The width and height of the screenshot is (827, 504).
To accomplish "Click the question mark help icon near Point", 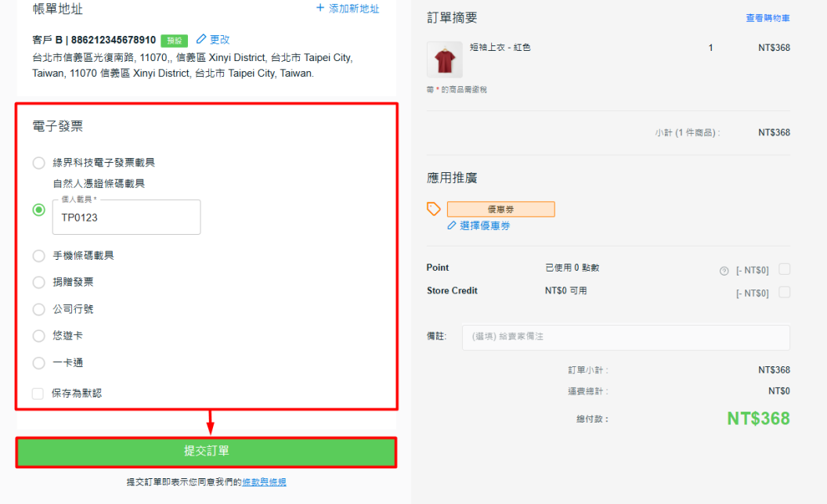I will click(x=724, y=271).
